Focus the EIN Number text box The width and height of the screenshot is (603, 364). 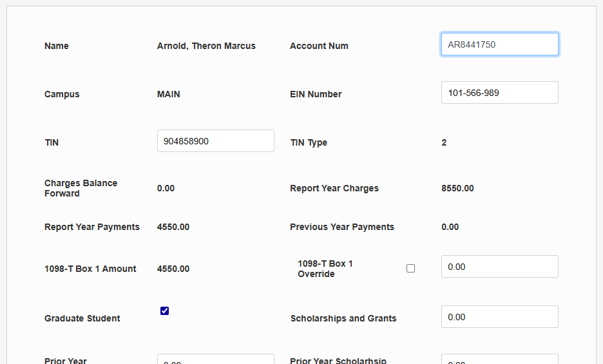499,93
